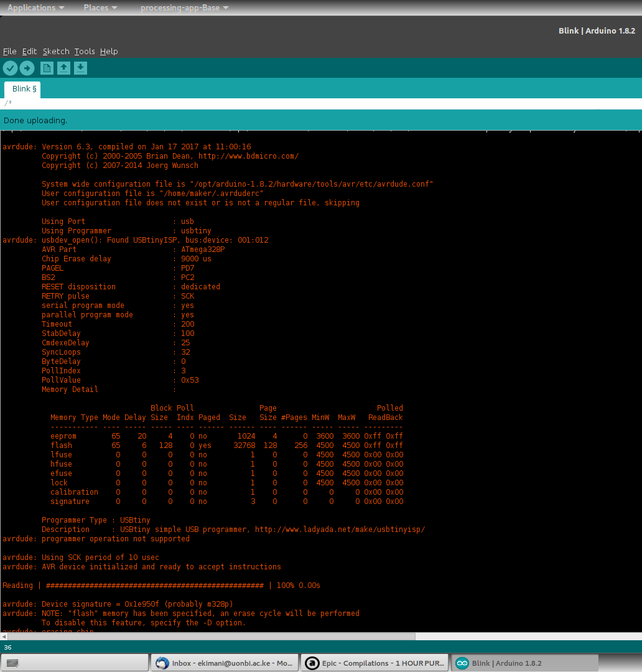Click the 'flash' memory row name
642x672 pixels.
tap(62, 446)
